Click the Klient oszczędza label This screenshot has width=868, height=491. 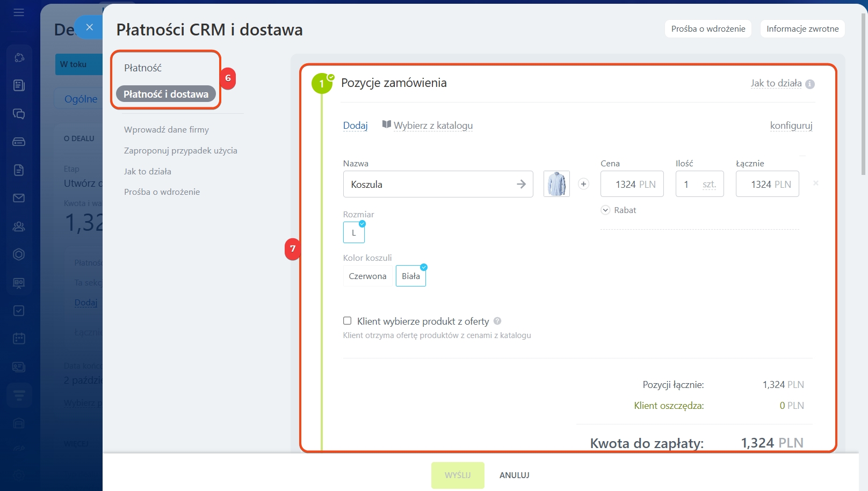point(669,406)
